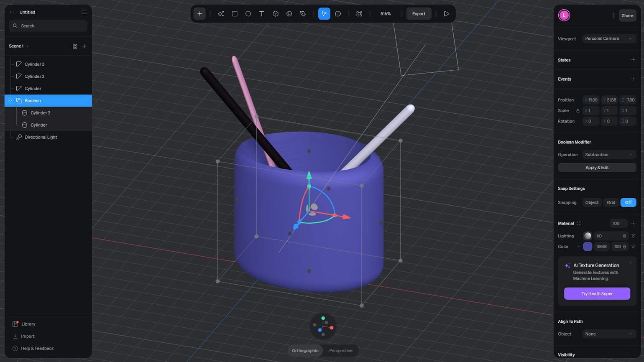The height and width of the screenshot is (362, 644).
Task: Switch snapping to Grid
Action: point(611,203)
